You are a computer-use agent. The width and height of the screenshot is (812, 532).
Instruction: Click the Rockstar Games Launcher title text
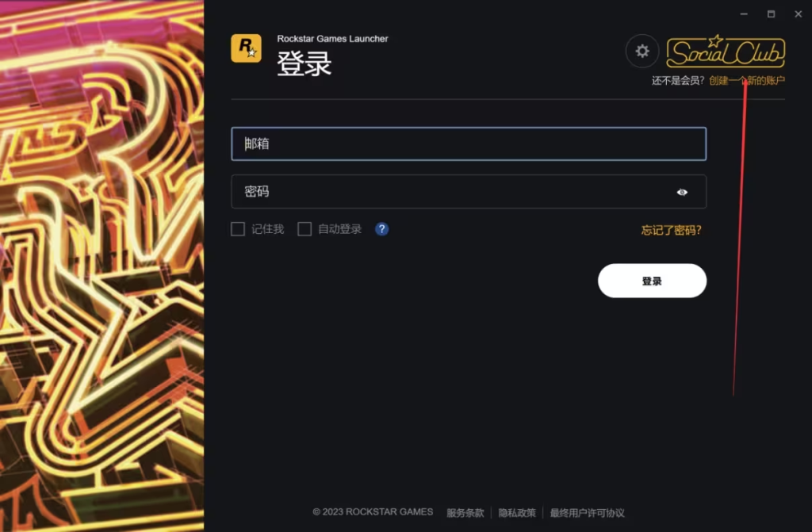332,39
